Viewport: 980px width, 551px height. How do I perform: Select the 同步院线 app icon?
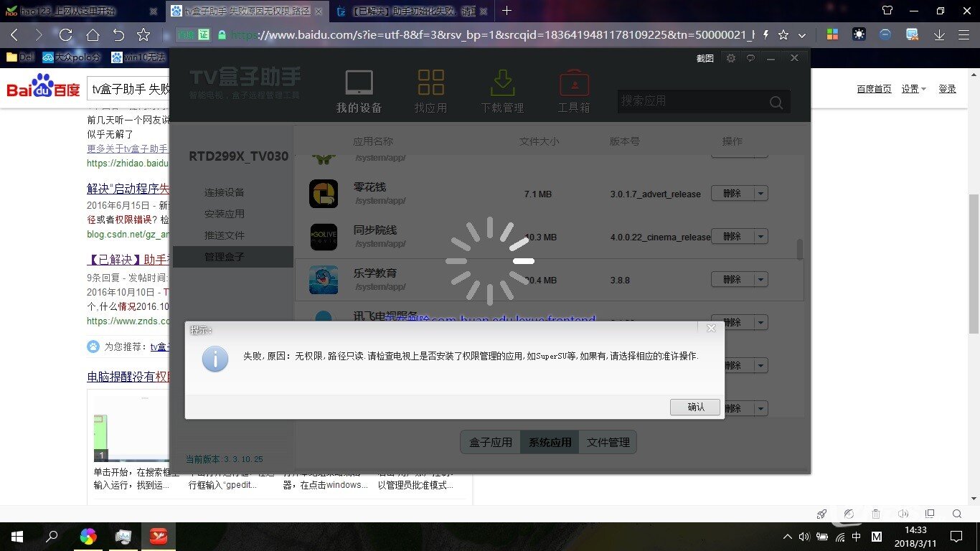[x=324, y=237]
